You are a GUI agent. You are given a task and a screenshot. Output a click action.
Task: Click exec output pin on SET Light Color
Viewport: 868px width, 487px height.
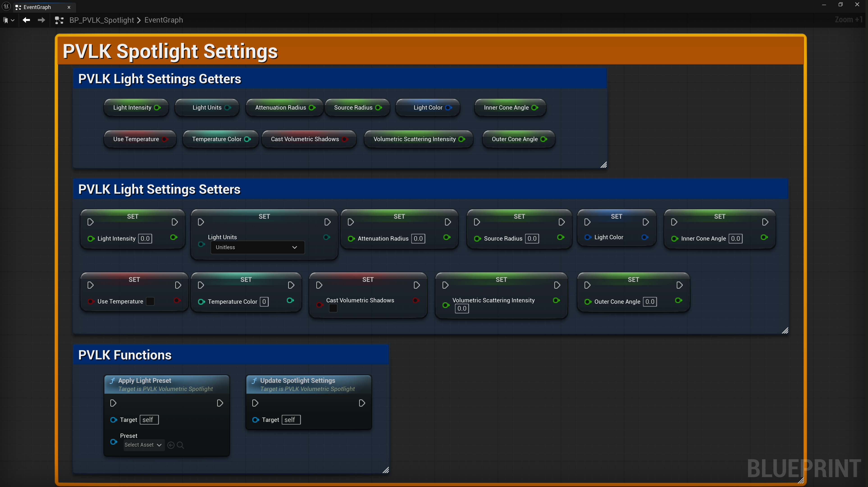pyautogui.click(x=646, y=222)
